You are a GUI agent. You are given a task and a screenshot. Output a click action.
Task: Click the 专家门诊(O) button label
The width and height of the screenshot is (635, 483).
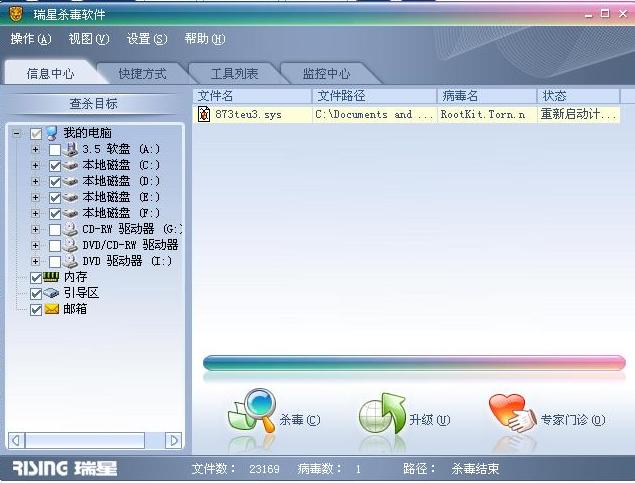pyautogui.click(x=573, y=420)
